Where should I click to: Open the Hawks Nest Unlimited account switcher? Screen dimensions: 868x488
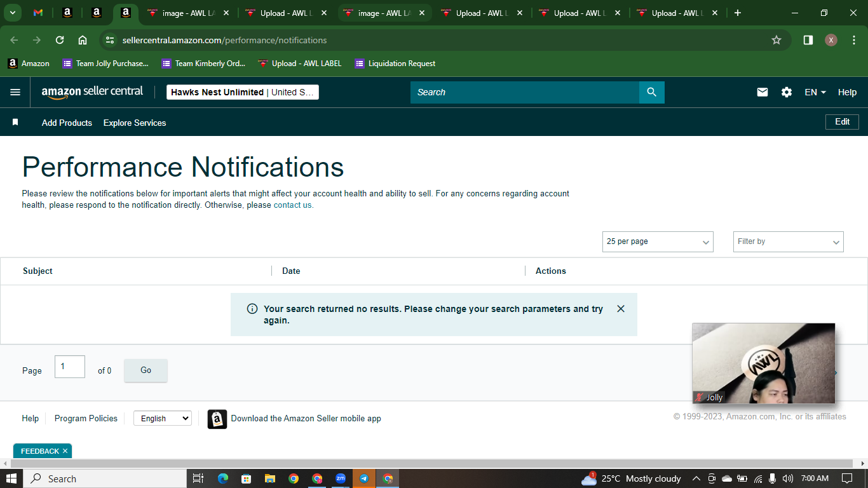pyautogui.click(x=243, y=92)
